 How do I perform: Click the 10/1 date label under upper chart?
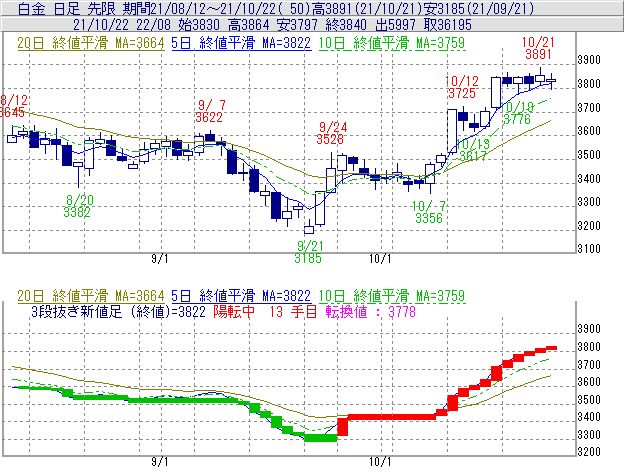380,259
